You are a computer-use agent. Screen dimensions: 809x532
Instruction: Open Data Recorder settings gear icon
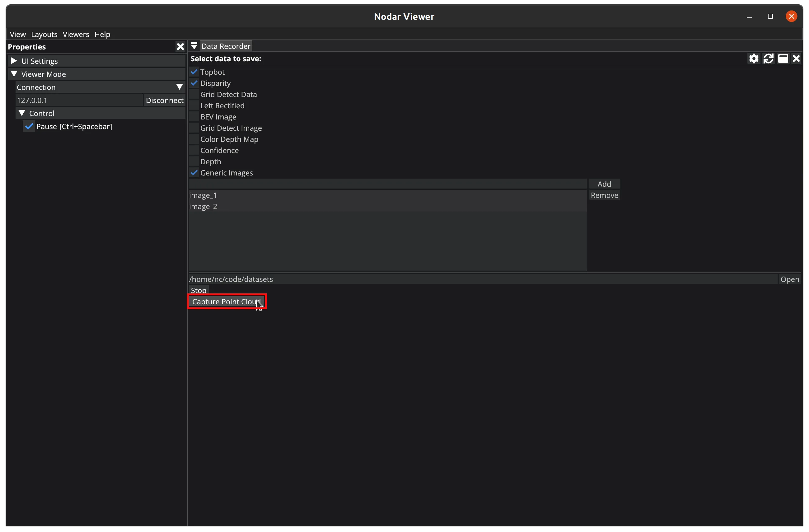(753, 58)
